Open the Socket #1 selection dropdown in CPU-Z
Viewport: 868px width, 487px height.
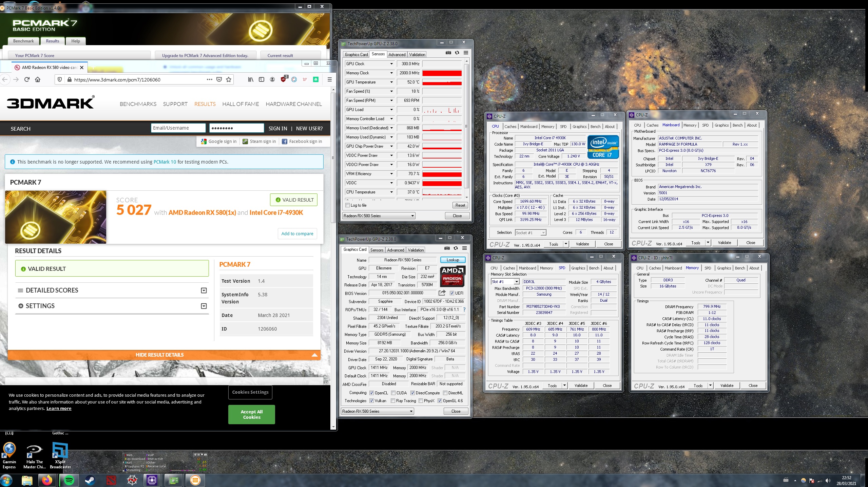tap(531, 232)
